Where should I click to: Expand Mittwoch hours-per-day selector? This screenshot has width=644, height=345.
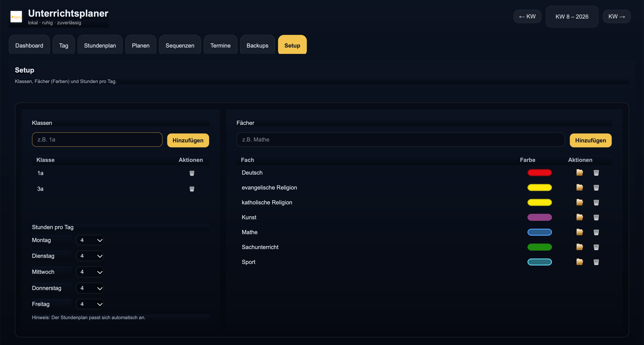click(x=90, y=272)
